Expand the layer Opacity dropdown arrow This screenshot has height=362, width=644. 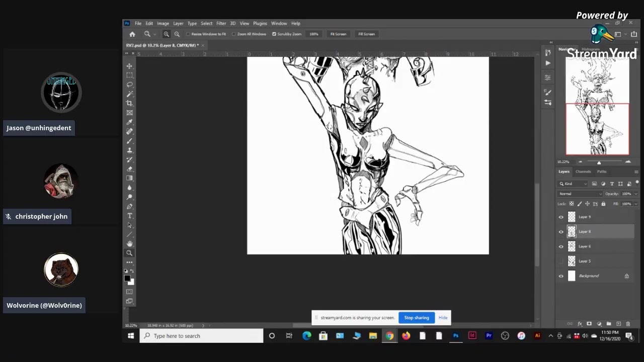(635, 194)
